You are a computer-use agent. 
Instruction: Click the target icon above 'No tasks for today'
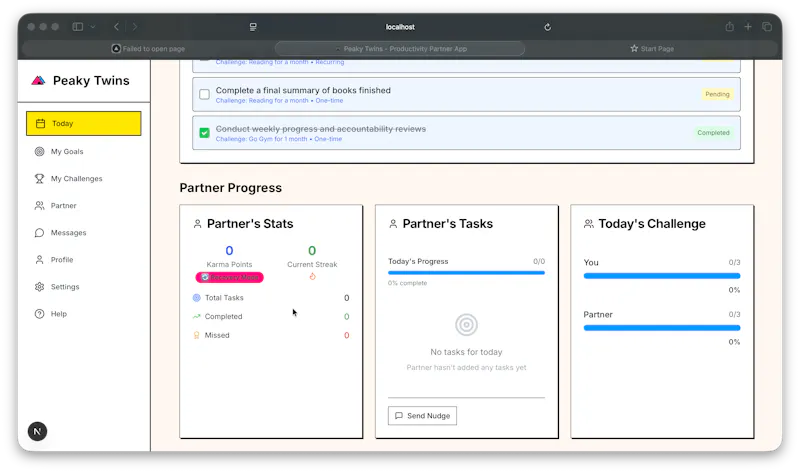click(466, 325)
